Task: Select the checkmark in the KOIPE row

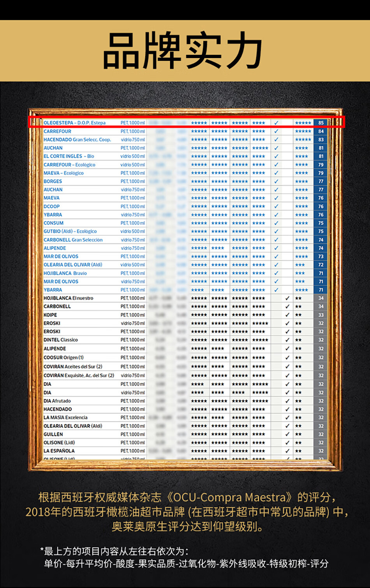Action: pyautogui.click(x=287, y=315)
